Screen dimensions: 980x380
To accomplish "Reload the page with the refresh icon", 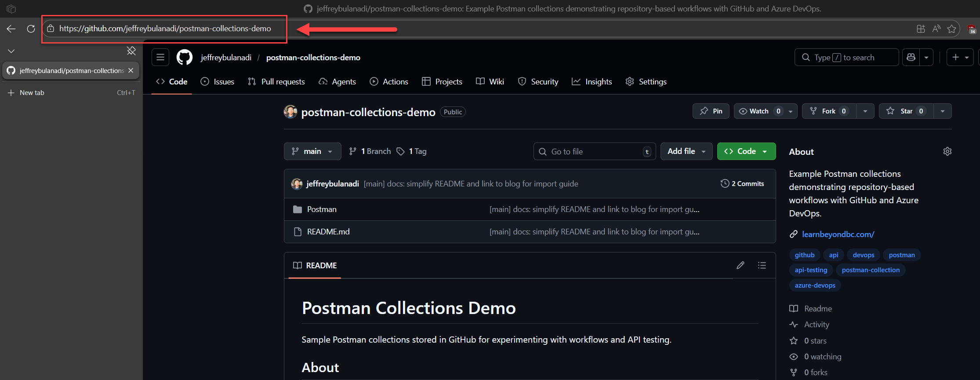I will pyautogui.click(x=31, y=29).
